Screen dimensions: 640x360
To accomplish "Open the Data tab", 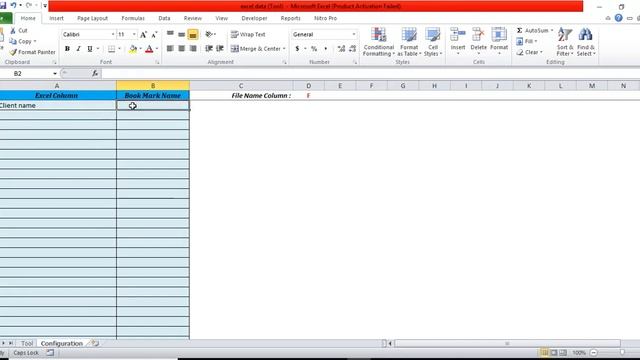I will (x=164, y=18).
